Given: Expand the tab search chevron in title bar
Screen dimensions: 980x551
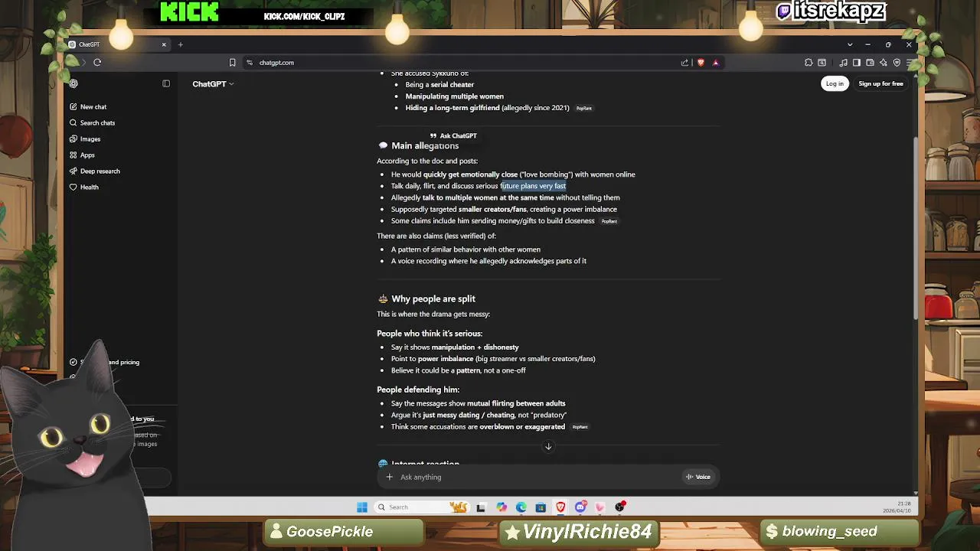Looking at the screenshot, I should pyautogui.click(x=850, y=44).
